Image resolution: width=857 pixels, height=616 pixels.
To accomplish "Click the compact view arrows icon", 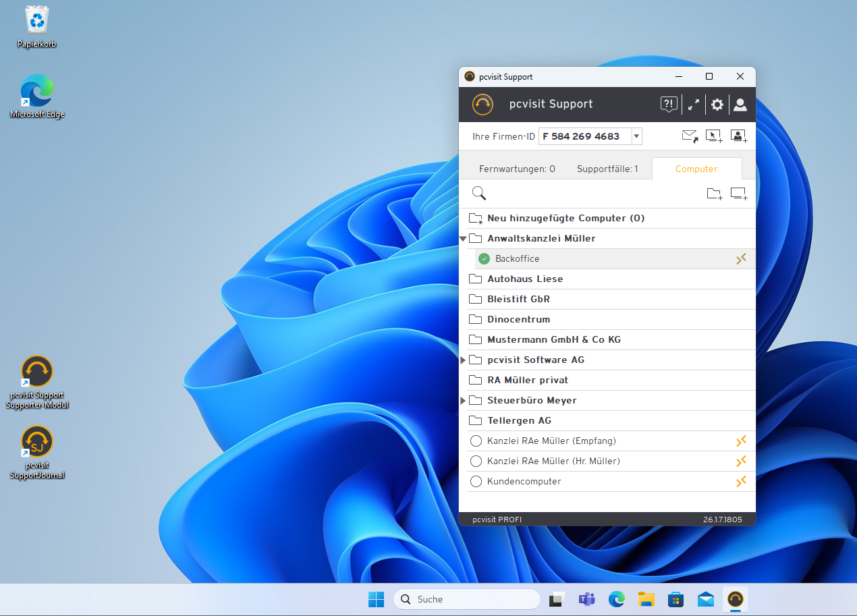I will [693, 105].
